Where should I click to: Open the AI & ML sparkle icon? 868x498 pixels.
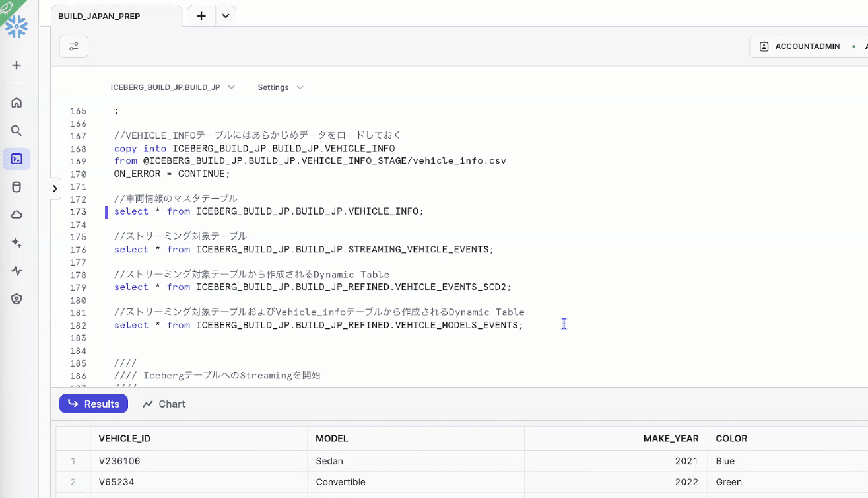pos(17,243)
